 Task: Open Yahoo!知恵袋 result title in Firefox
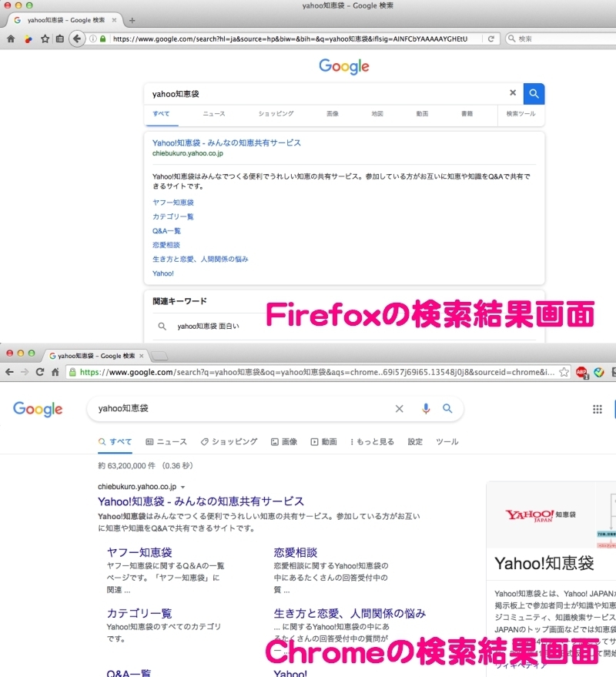pyautogui.click(x=226, y=142)
